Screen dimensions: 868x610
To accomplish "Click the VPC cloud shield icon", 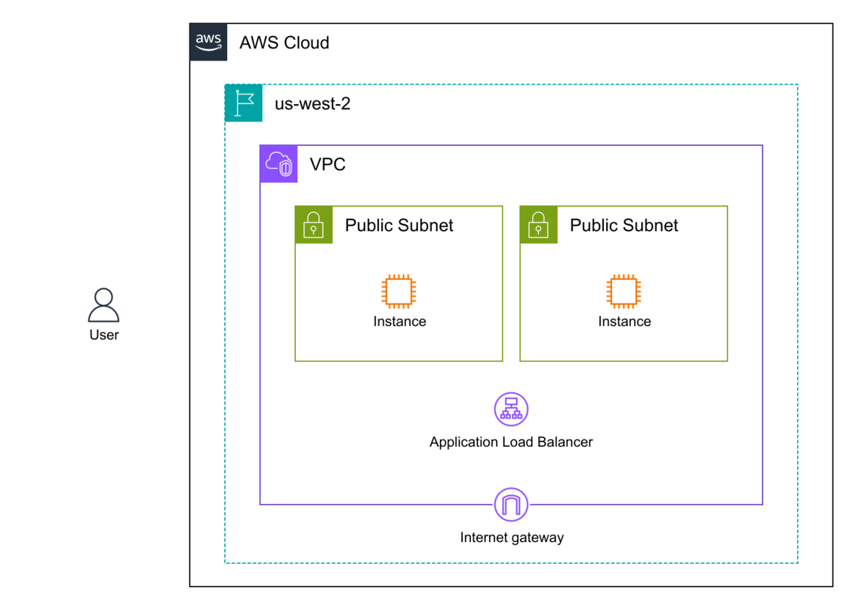I will 278,164.
